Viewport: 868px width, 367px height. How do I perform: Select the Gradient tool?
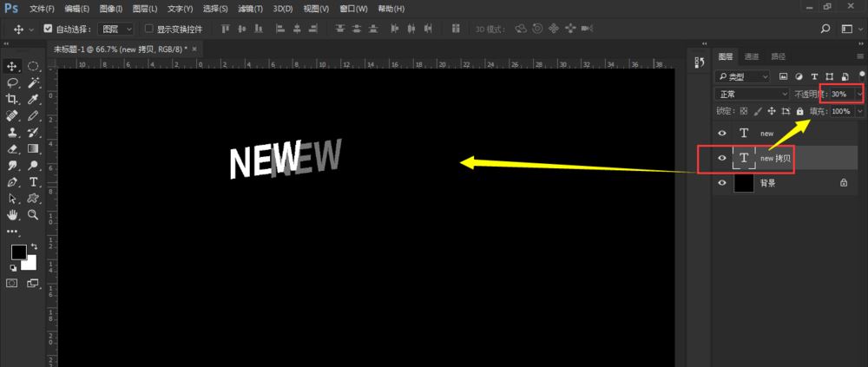tap(33, 149)
